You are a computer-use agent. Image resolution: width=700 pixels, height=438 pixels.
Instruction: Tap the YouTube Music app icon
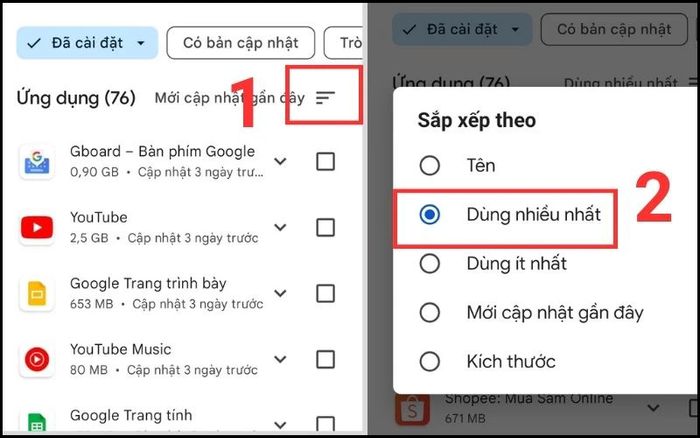click(37, 359)
